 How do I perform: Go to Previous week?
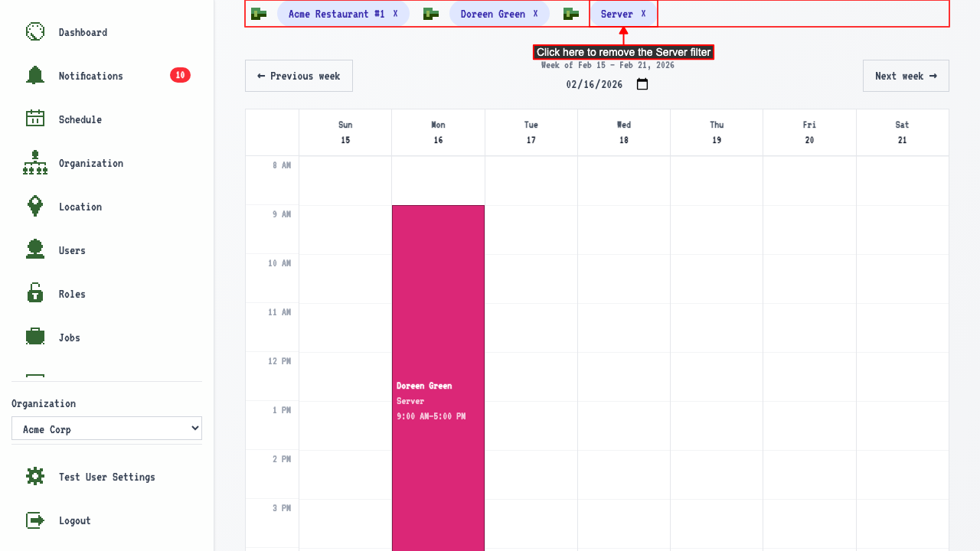[299, 76]
